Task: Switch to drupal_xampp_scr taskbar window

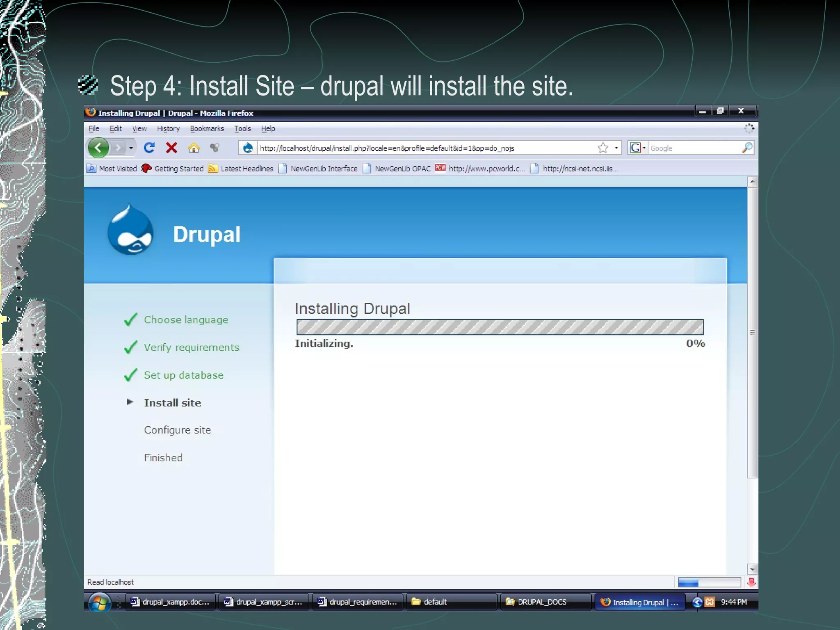Action: [x=264, y=602]
